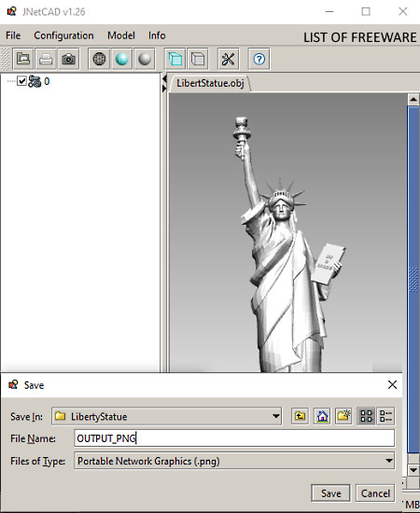This screenshot has width=420, height=513.
Task: Open the Save In folder dropdown
Action: point(276,416)
